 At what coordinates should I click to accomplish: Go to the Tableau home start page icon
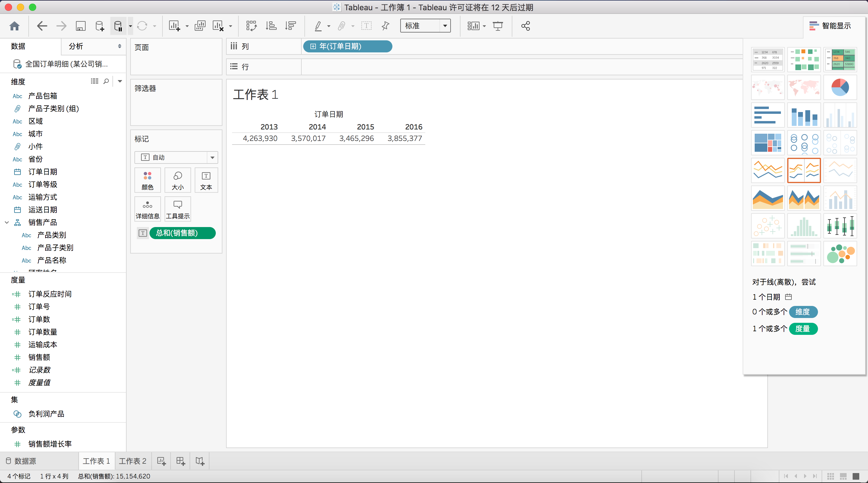coord(14,26)
